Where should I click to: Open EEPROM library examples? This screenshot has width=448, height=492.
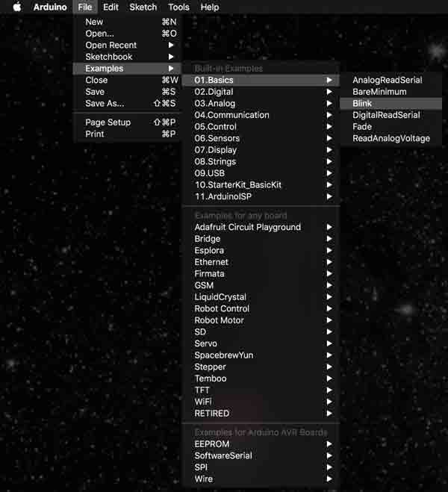click(x=261, y=443)
